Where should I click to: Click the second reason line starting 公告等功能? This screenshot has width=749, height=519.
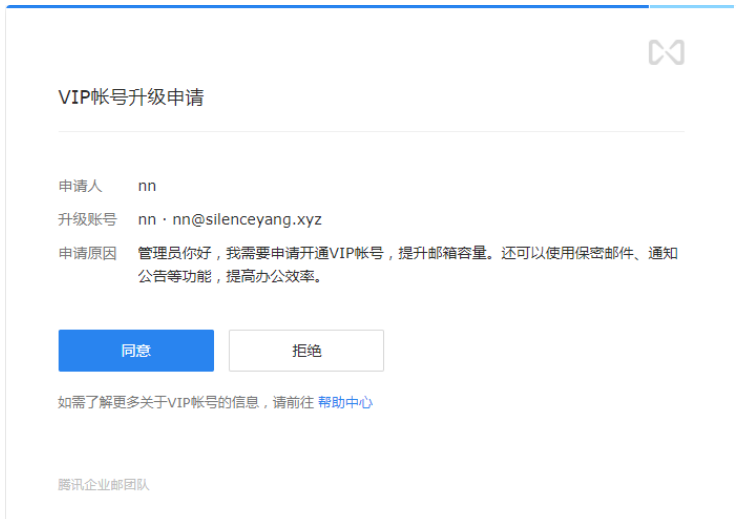[x=228, y=277]
